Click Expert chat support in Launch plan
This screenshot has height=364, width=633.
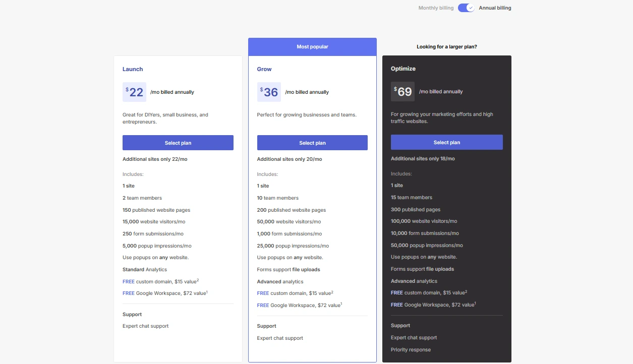(146, 326)
